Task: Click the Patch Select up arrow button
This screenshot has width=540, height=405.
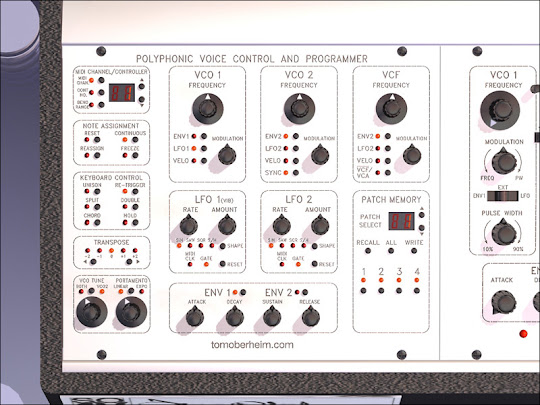Action: (422, 215)
